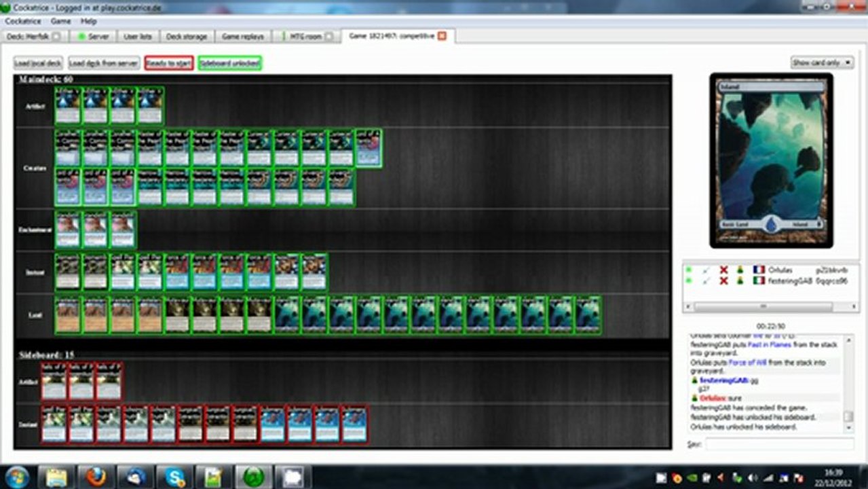The image size is (868, 489).
Task: Click the Cockatrice taskbar icon
Action: (x=253, y=477)
